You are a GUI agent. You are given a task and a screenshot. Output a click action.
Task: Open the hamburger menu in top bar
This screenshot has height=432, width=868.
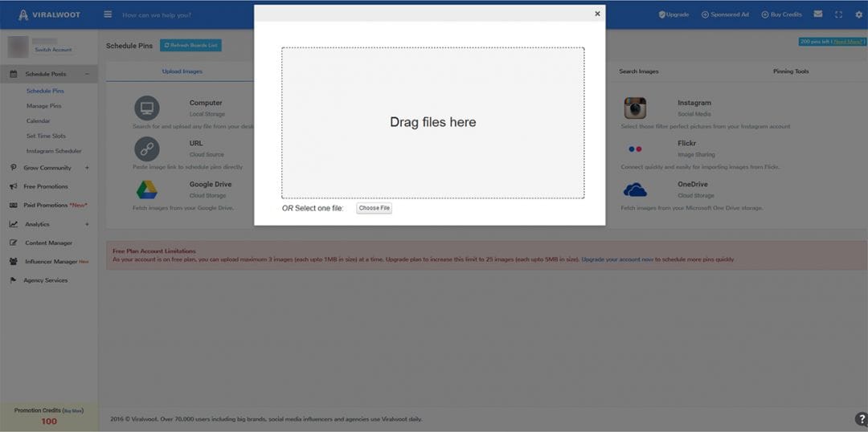[x=108, y=14]
